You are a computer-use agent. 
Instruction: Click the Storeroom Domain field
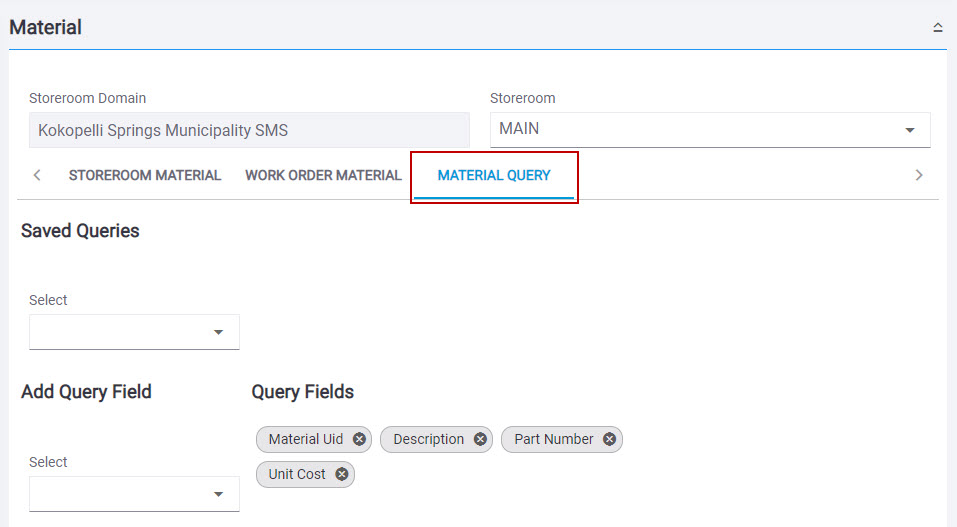[249, 130]
